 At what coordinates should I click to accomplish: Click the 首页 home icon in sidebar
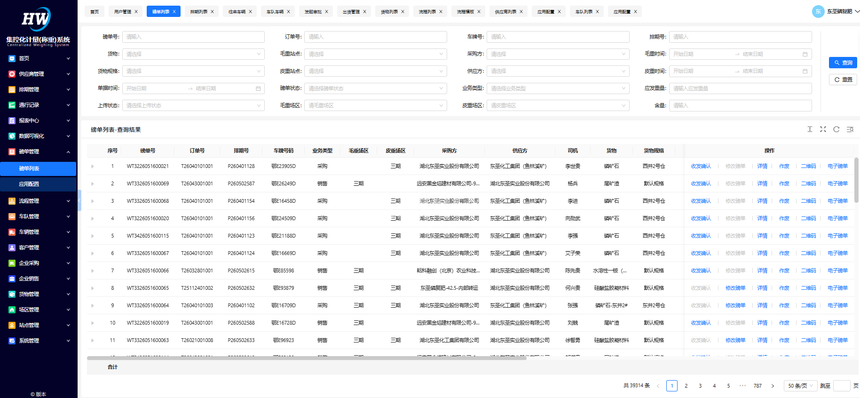click(12, 58)
